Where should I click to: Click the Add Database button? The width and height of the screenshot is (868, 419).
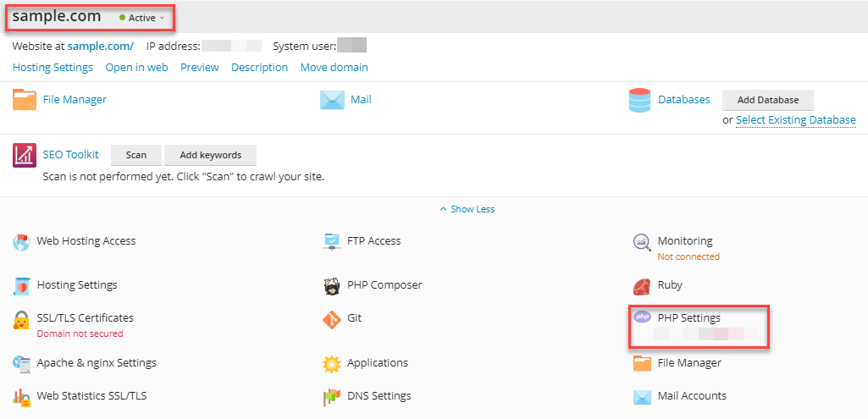coord(767,100)
